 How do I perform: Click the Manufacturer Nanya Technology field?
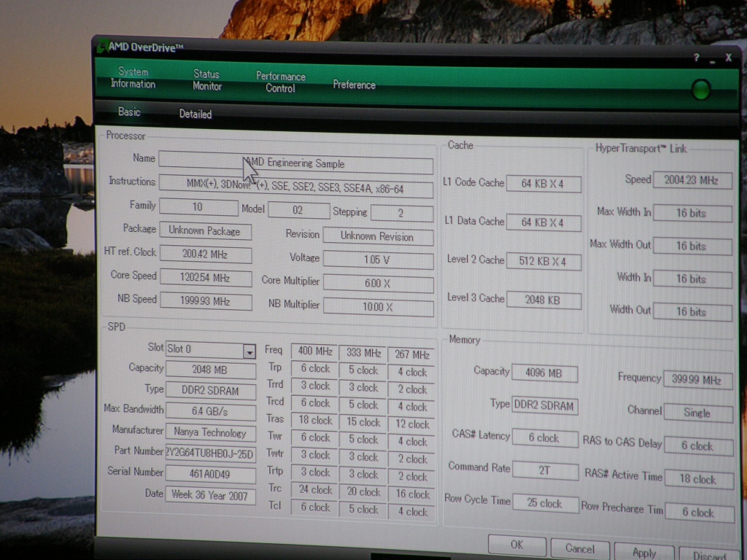210,432
